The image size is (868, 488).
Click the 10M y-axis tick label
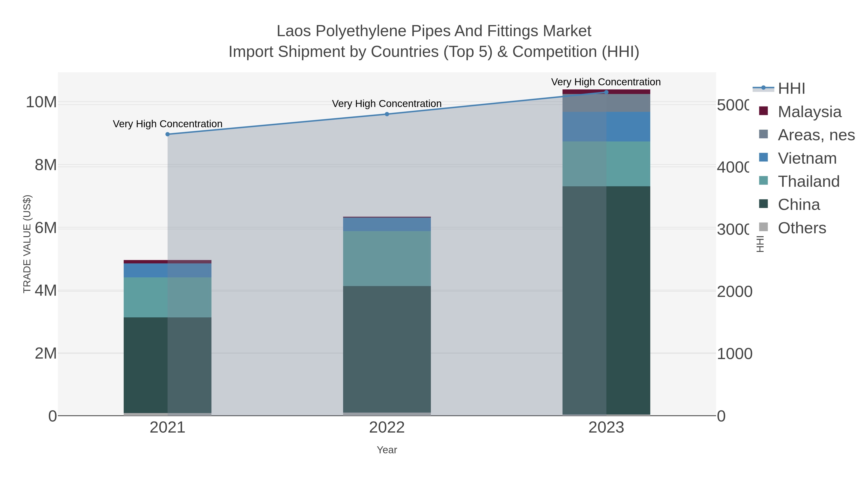[41, 102]
